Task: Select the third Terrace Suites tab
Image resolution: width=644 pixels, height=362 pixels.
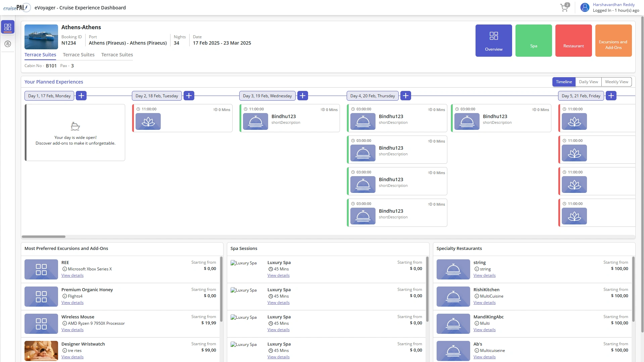Action: pyautogui.click(x=117, y=55)
